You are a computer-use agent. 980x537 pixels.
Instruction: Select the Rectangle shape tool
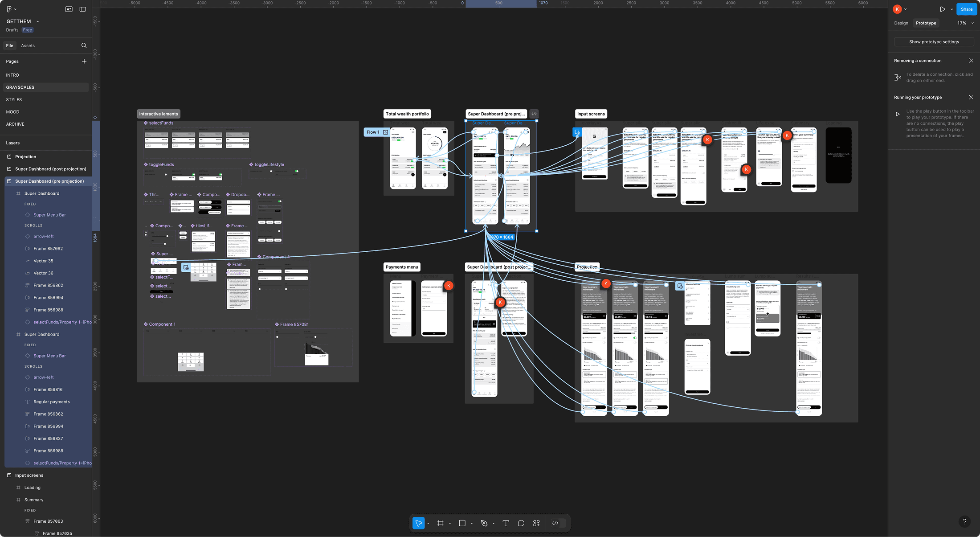coord(462,523)
